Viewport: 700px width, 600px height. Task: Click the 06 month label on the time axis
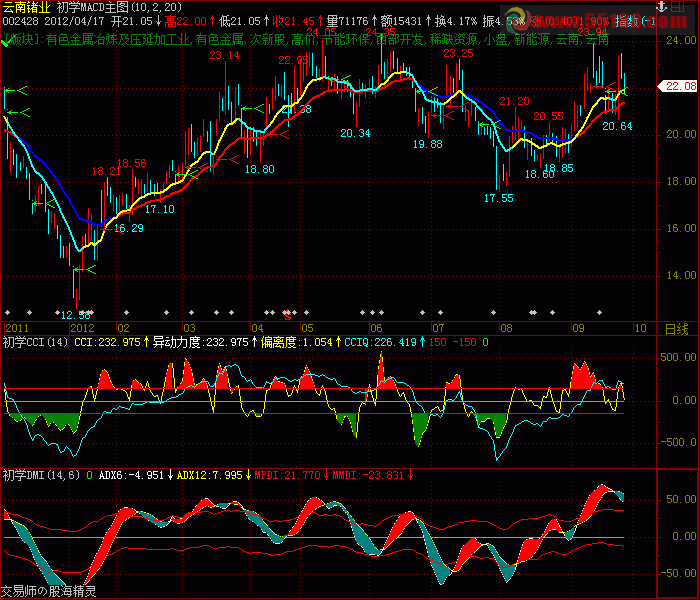[376, 329]
